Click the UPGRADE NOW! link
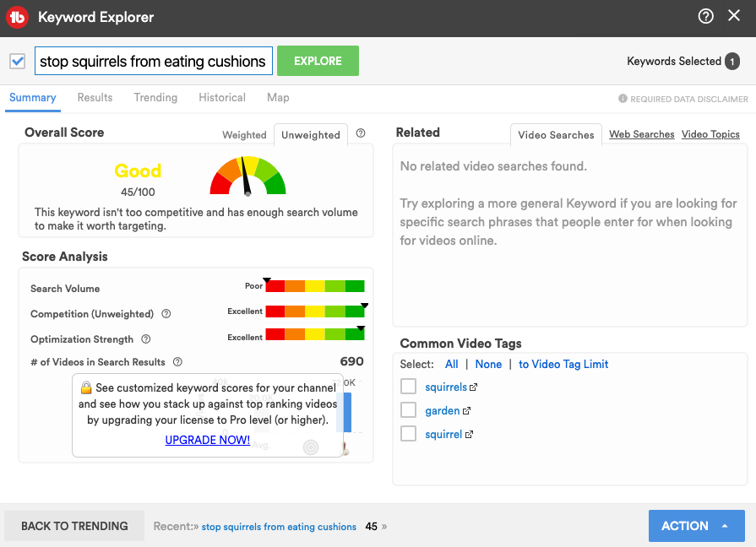This screenshot has height=547, width=756. pyautogui.click(x=207, y=440)
